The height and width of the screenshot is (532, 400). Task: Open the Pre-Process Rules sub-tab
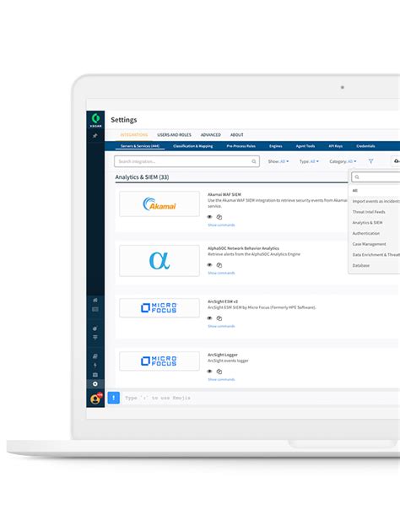[241, 146]
